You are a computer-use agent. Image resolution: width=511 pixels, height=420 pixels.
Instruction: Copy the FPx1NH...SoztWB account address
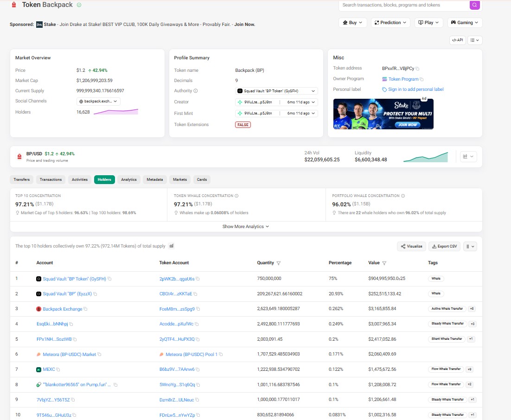click(75, 339)
